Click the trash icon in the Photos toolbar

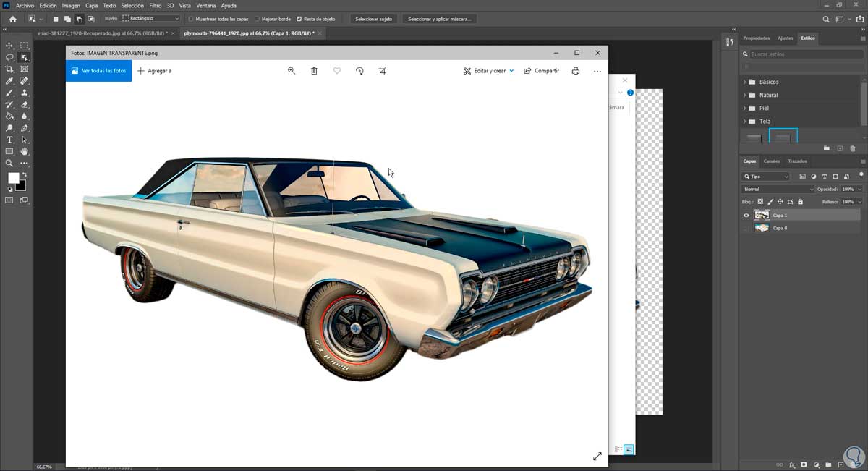point(314,71)
